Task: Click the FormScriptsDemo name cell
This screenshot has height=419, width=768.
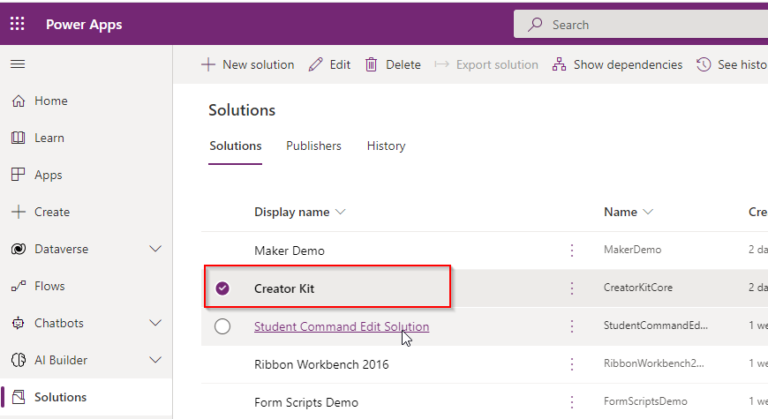Action: (645, 401)
